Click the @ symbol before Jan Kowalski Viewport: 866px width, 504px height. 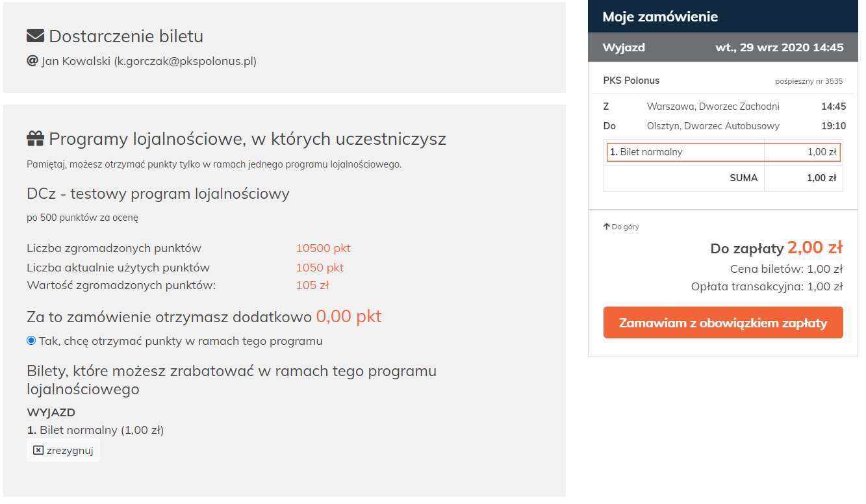coord(32,61)
